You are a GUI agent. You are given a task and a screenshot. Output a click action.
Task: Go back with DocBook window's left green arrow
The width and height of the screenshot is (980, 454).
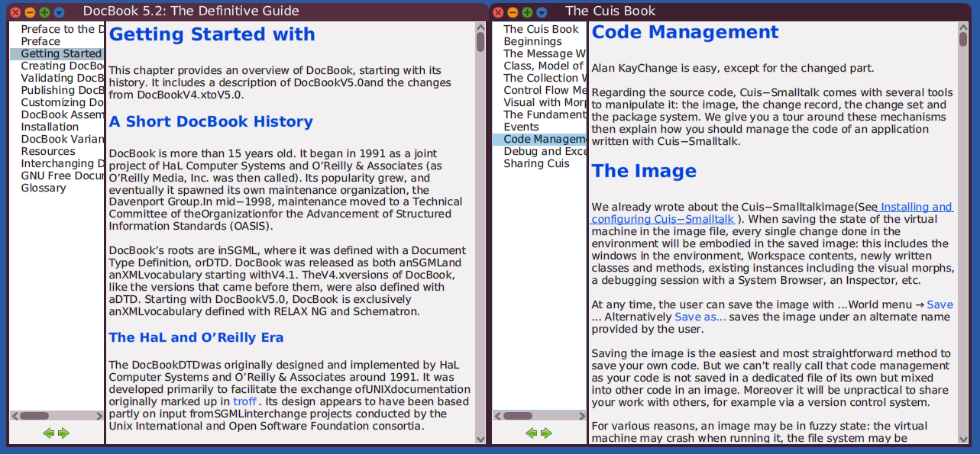point(49,433)
